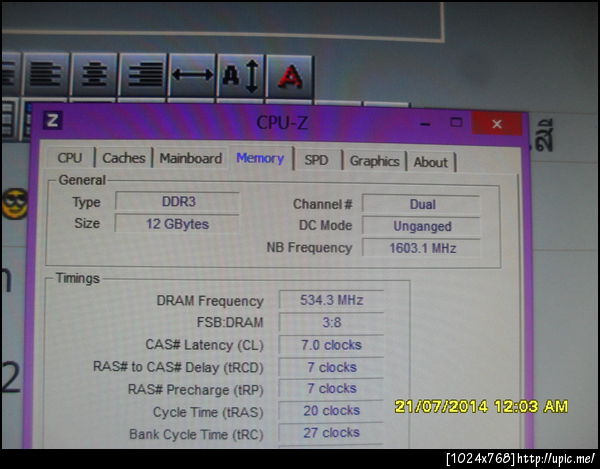Click the CAS# Latency value 7.0 clocks
Viewport: 600px width, 469px height.
331,345
